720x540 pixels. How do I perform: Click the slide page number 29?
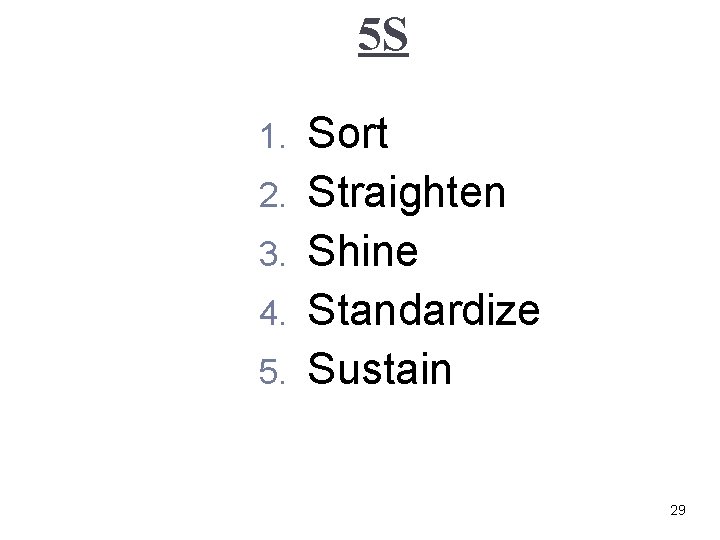click(x=677, y=511)
